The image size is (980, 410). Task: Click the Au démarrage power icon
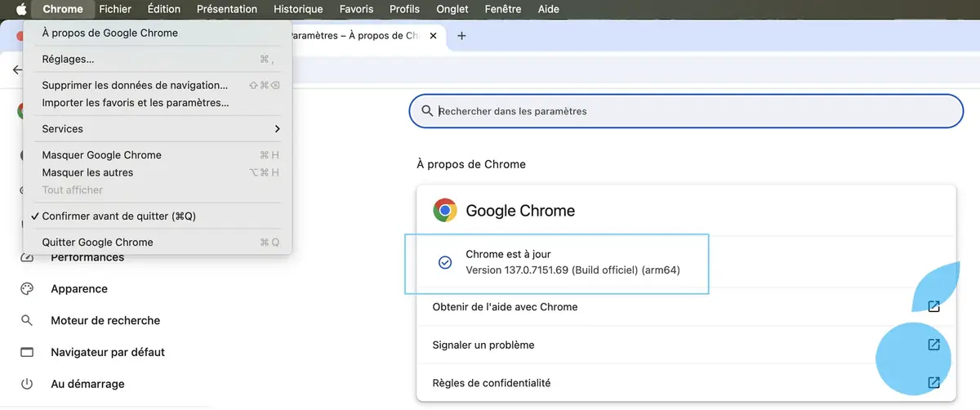point(27,384)
